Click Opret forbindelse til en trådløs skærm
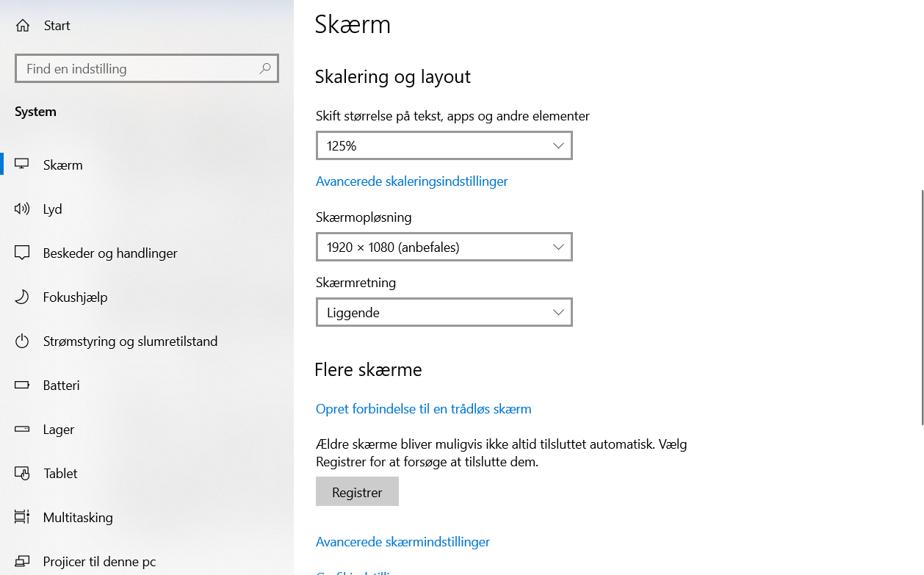Viewport: 924px width, 575px height. click(x=423, y=409)
